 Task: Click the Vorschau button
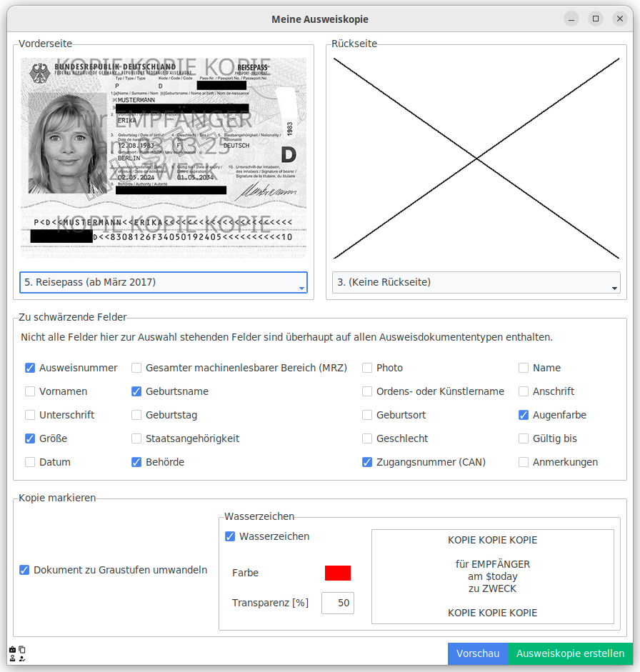pos(478,653)
